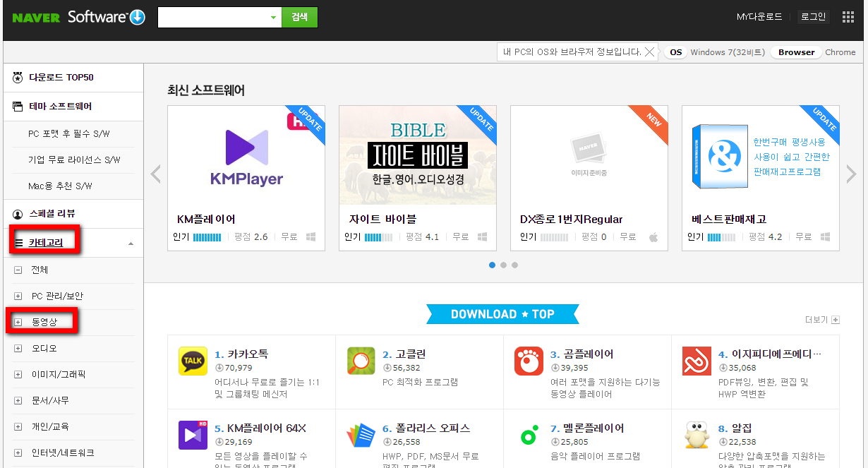Viewport: 868px width, 468px height.
Task: Click the 다운로드 TOP50 medal icon
Action: (18, 77)
